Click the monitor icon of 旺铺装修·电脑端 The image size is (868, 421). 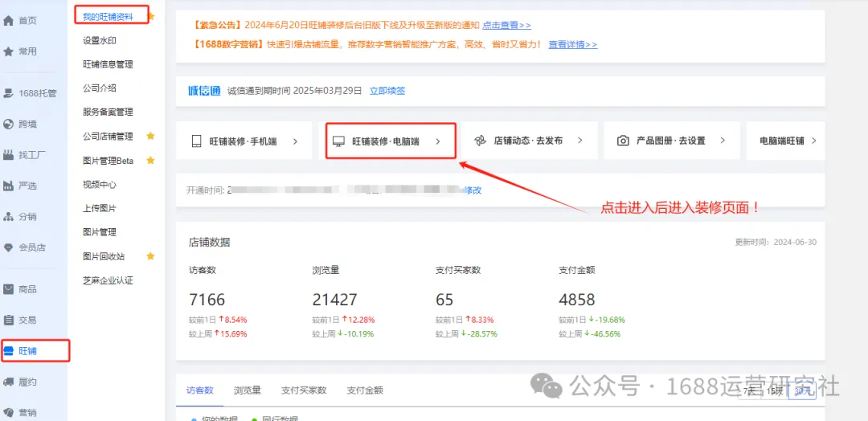coord(338,141)
